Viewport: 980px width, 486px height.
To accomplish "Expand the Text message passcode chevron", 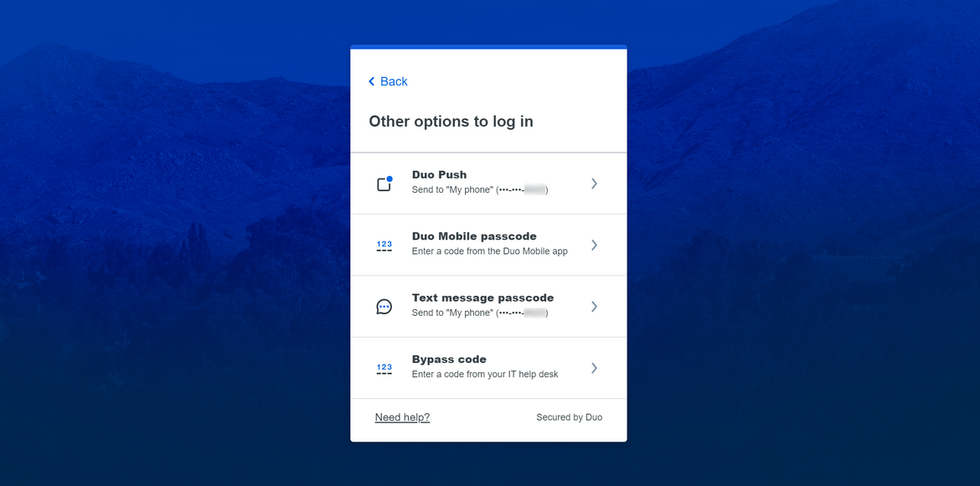I will [595, 306].
